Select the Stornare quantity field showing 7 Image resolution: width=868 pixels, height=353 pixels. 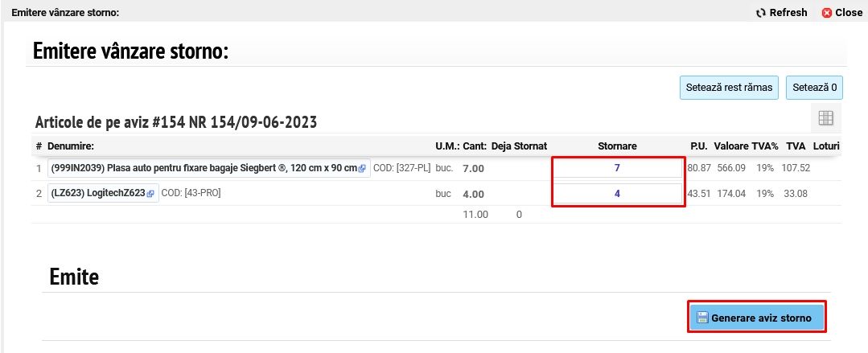(x=617, y=168)
